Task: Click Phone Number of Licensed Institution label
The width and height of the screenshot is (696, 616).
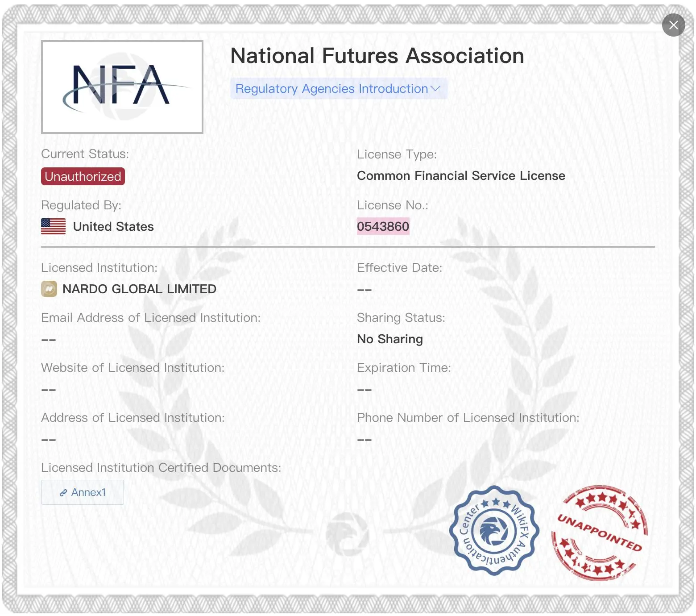Action: [468, 418]
